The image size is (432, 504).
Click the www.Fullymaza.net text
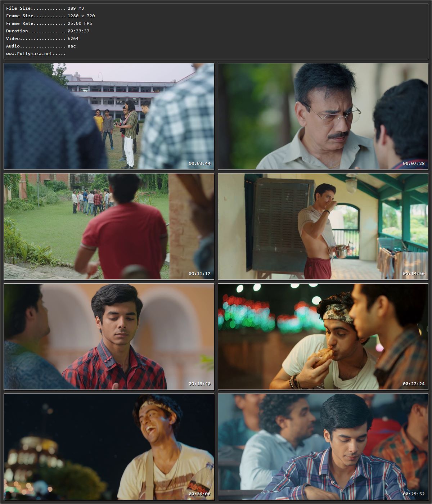29,54
